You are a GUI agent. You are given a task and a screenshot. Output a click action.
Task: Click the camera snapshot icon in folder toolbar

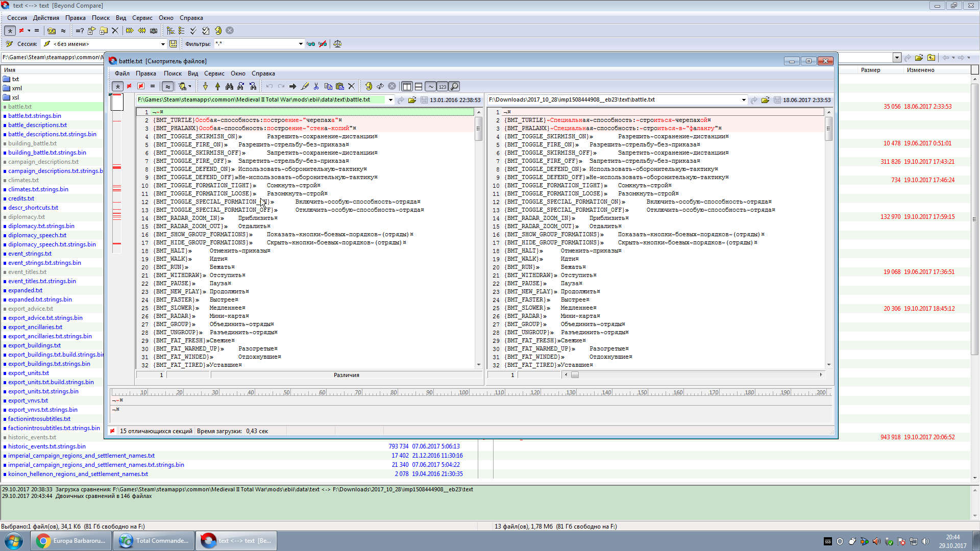[x=154, y=31]
